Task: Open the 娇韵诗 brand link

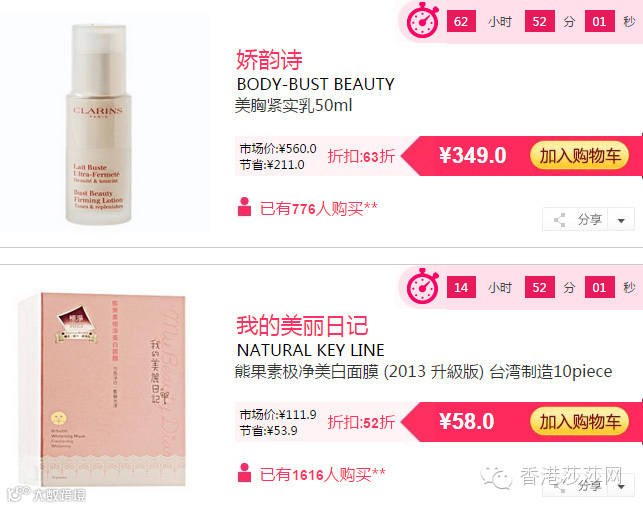Action: click(x=269, y=60)
